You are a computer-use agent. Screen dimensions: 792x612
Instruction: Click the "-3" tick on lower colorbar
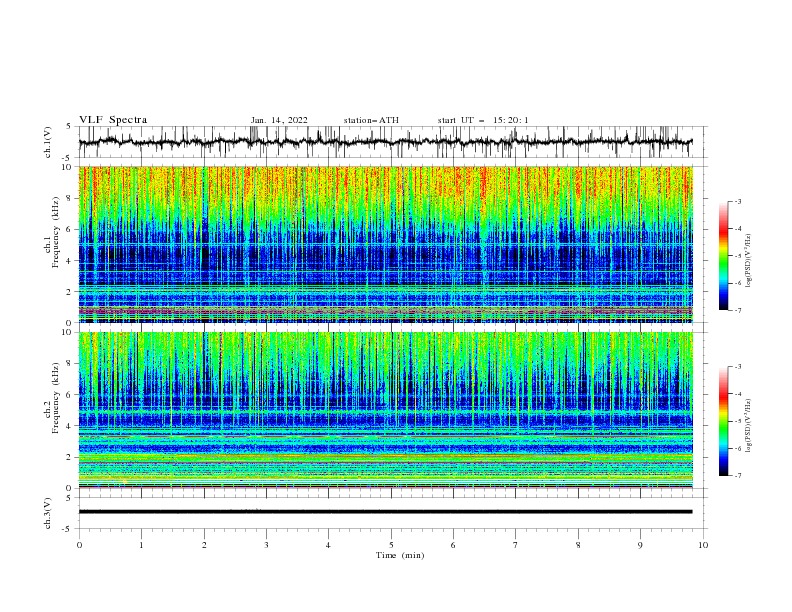coord(737,367)
